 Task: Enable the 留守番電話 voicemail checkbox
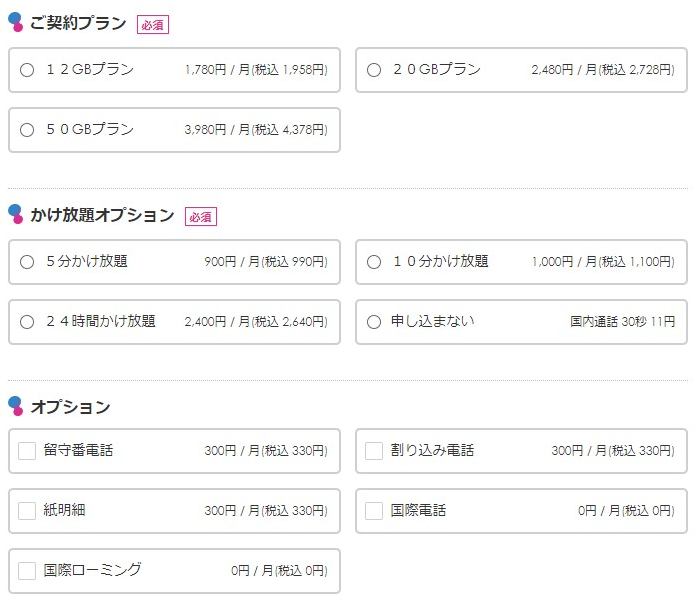click(x=27, y=451)
